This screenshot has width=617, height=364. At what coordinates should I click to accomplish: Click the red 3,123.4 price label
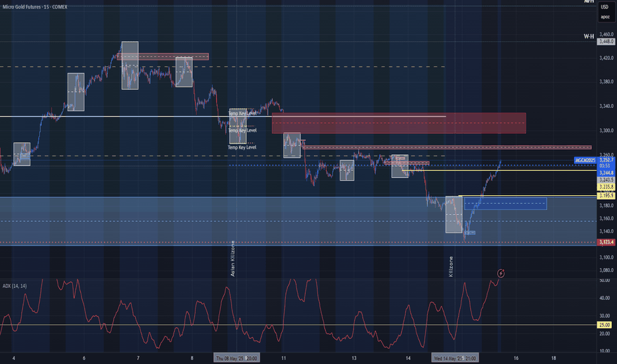[x=606, y=242]
